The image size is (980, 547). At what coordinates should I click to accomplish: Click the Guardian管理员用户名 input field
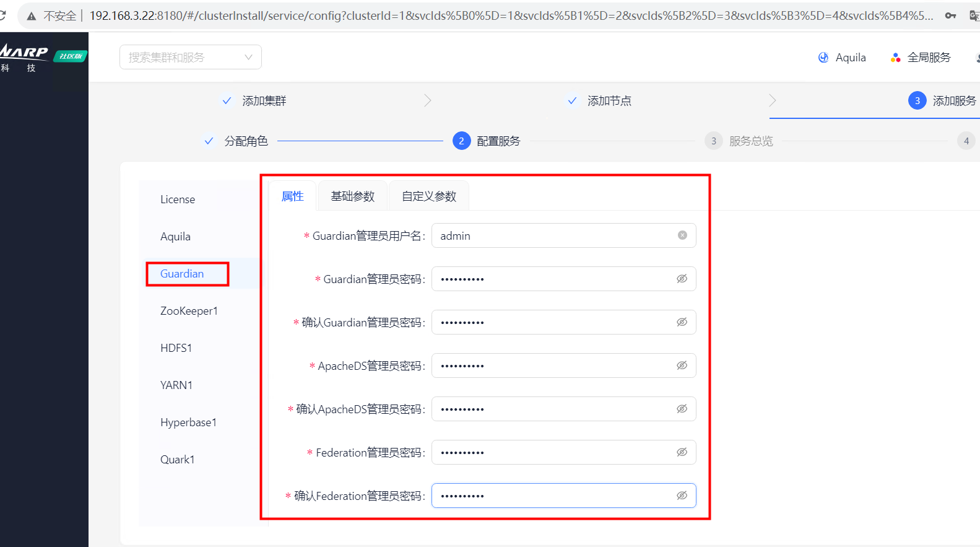(x=564, y=235)
